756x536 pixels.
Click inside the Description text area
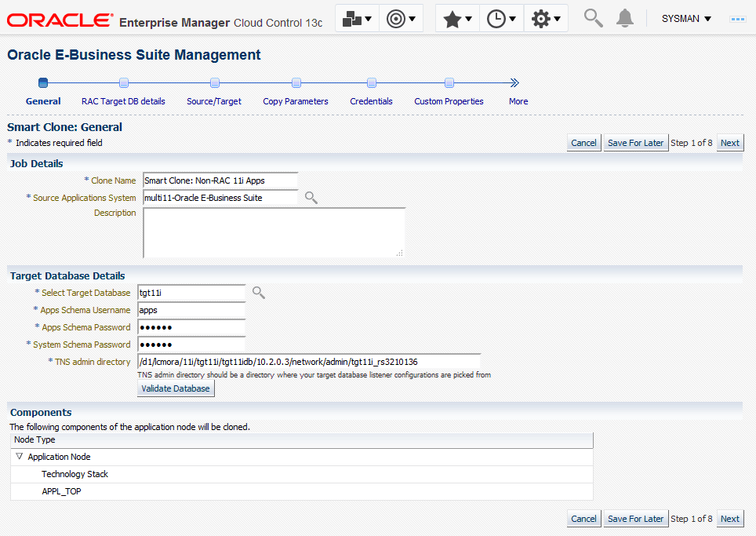274,233
